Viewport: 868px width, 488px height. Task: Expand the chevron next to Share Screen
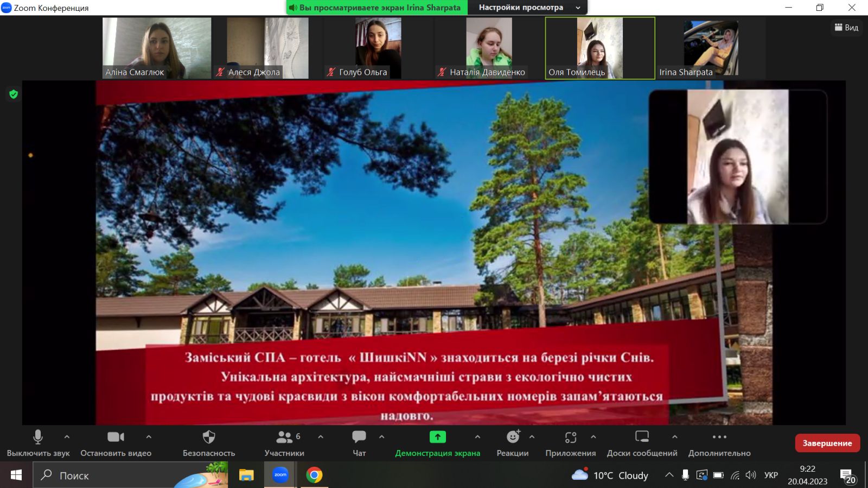pos(477,436)
